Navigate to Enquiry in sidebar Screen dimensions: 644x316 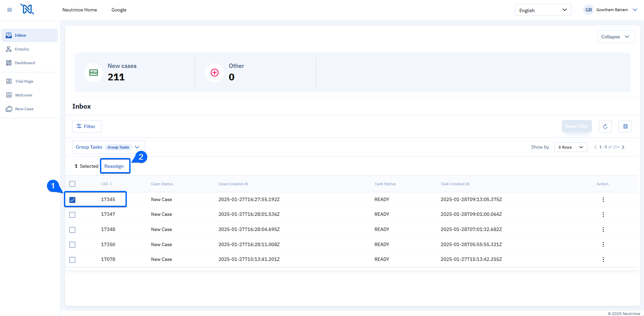(22, 49)
